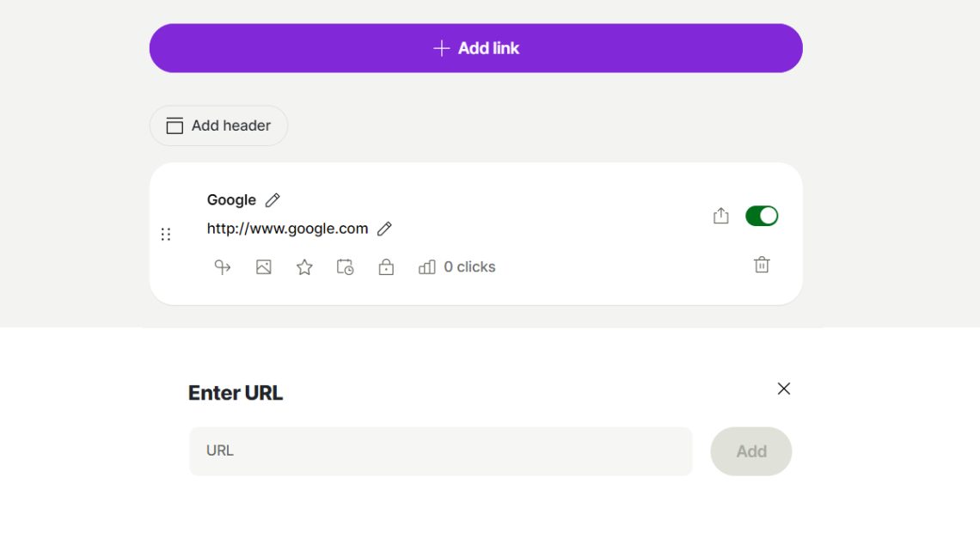Lock the Google link with padlock icon
Image resolution: width=980 pixels, height=551 pixels.
point(386,267)
